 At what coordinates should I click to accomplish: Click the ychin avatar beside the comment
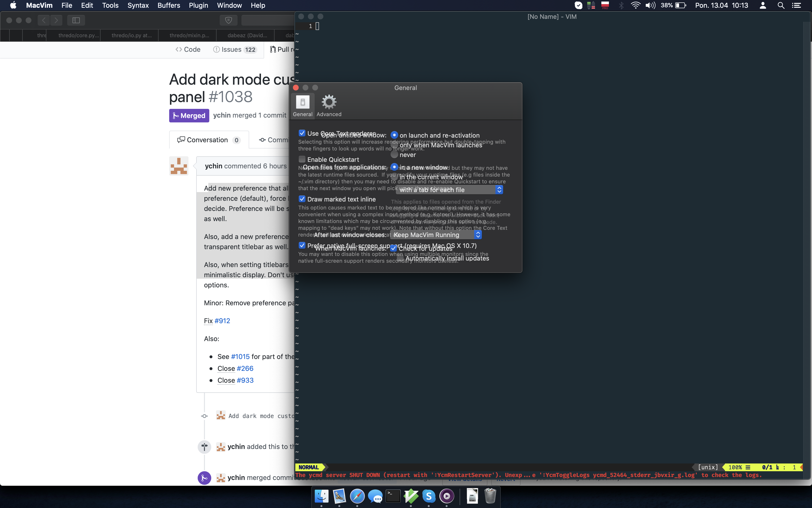(179, 166)
